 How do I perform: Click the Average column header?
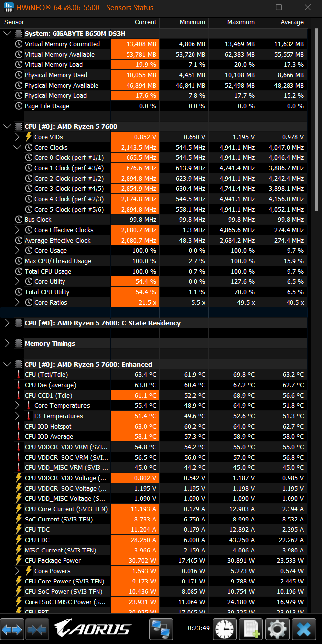[282, 22]
